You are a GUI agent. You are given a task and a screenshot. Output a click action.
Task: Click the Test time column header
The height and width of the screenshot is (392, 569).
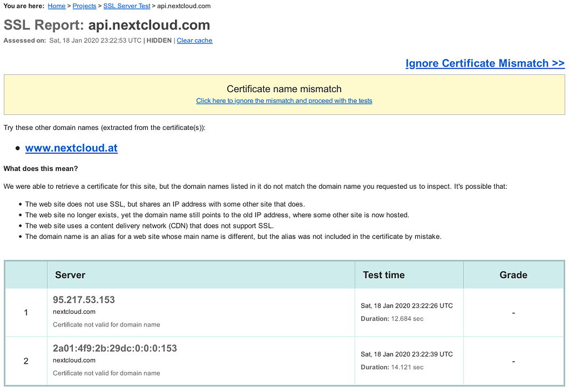pyautogui.click(x=383, y=274)
